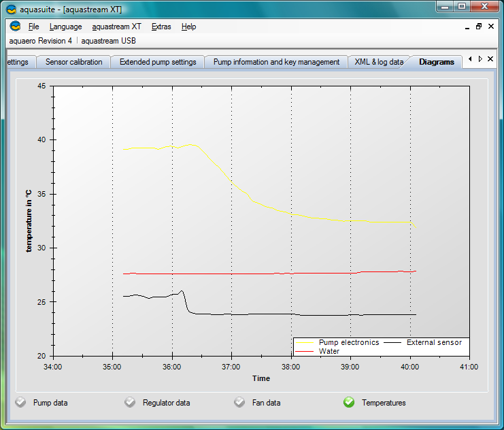Close the aquasuite main window
Viewport: 504px width, 430px height.
pos(485,6)
